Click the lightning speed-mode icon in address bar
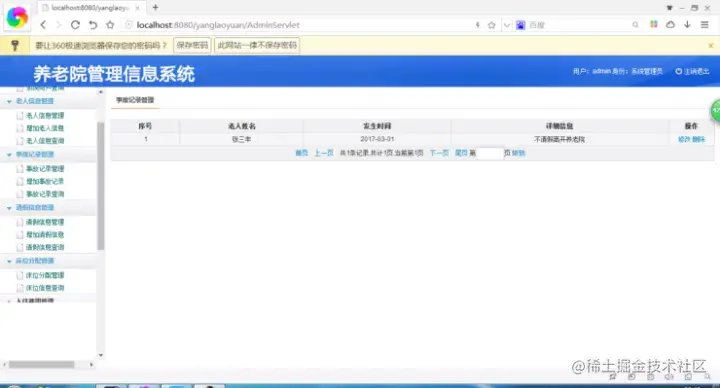 (478, 25)
